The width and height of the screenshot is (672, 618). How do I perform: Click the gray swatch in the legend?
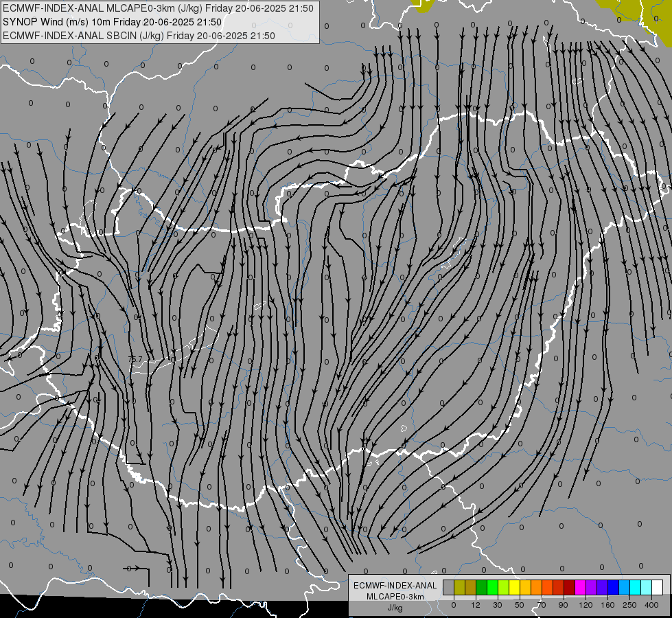tap(449, 587)
